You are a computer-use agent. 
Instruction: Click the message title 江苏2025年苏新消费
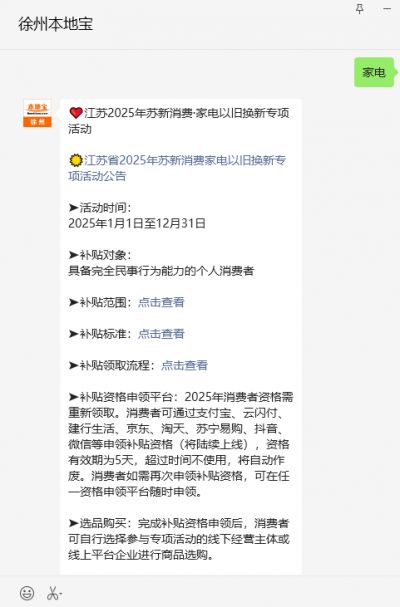[179, 121]
